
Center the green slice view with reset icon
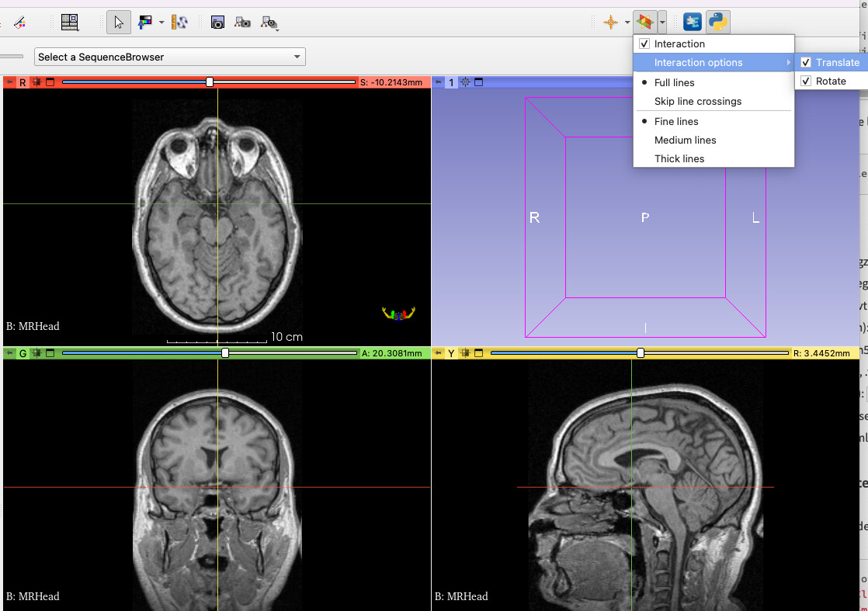click(x=36, y=352)
